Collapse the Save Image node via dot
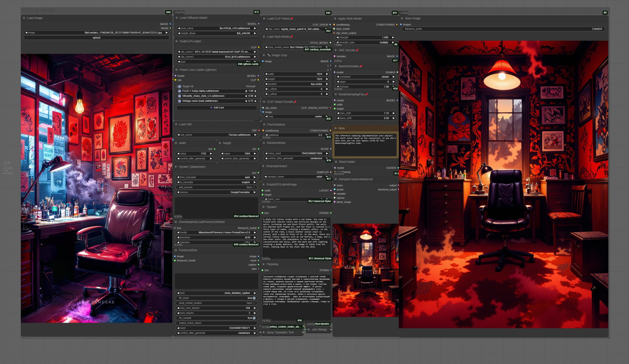629x364 pixels. (402, 19)
